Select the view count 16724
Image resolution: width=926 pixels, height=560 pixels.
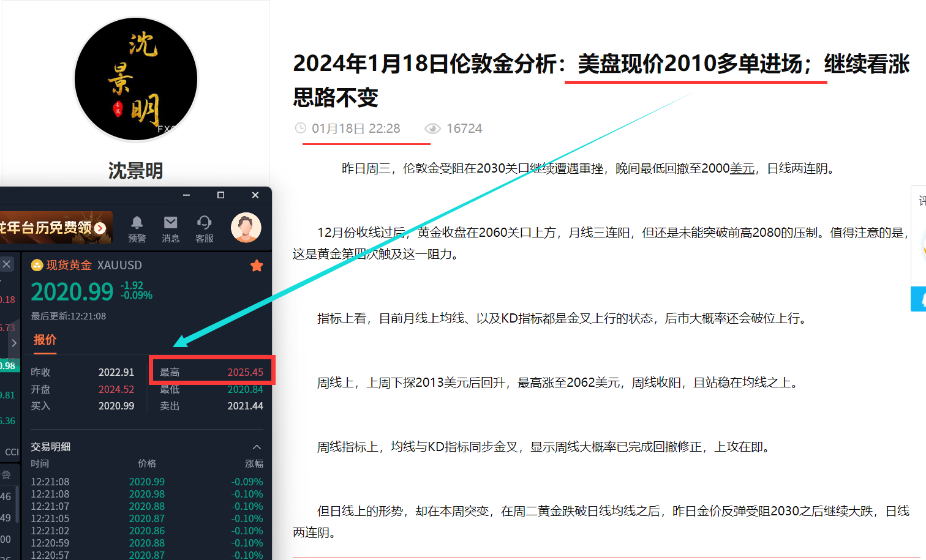click(464, 129)
